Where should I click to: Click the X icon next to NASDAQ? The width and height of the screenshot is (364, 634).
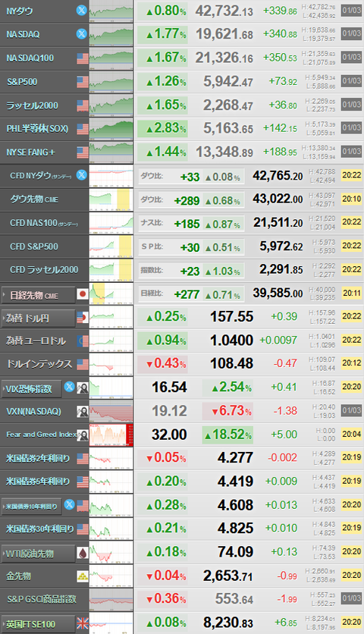click(82, 34)
